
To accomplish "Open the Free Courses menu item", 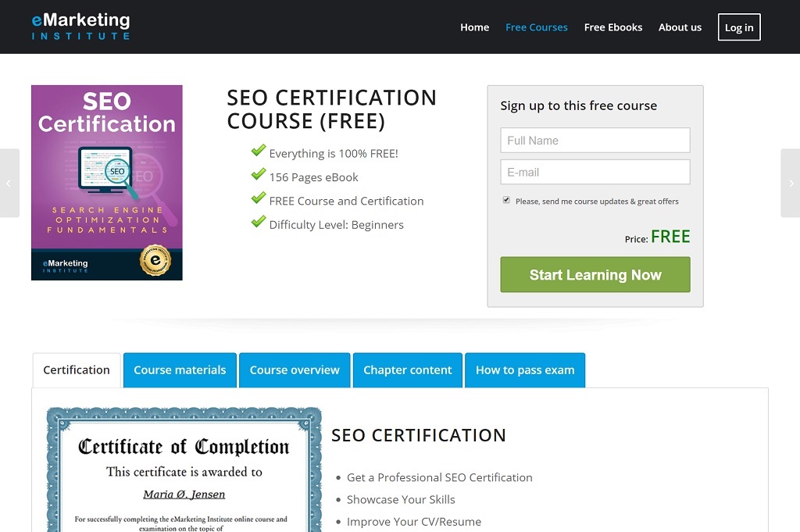I will tap(537, 27).
